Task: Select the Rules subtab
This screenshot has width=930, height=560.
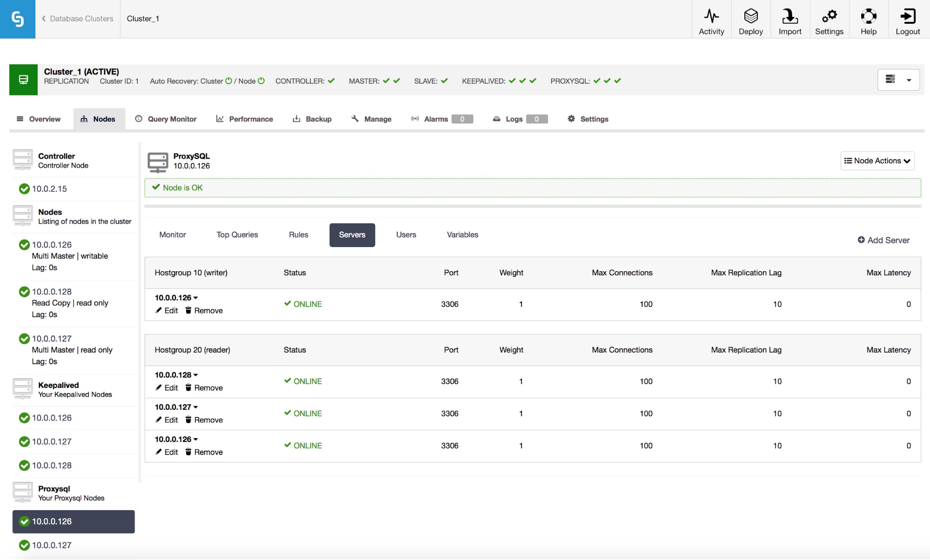Action: pyautogui.click(x=298, y=235)
